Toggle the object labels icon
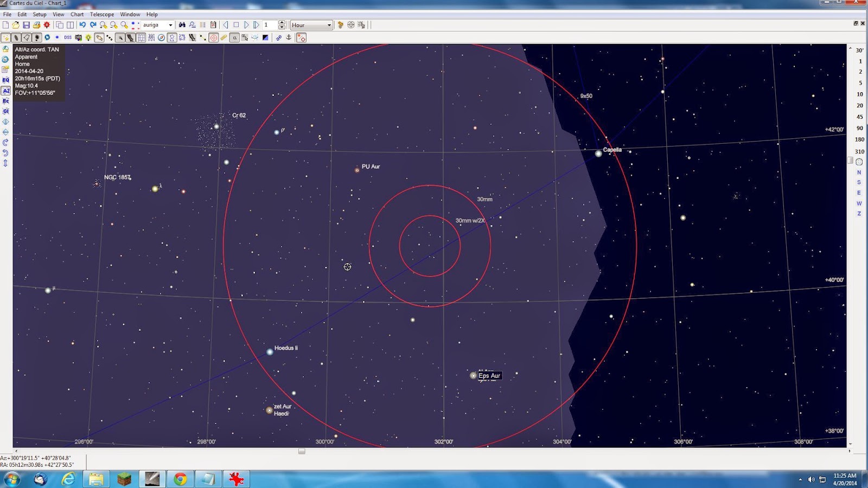This screenshot has height=488, width=868. point(234,38)
